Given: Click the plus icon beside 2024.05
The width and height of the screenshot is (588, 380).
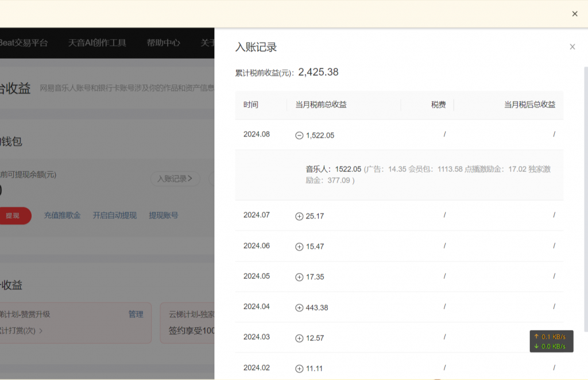Looking at the screenshot, I should point(299,277).
